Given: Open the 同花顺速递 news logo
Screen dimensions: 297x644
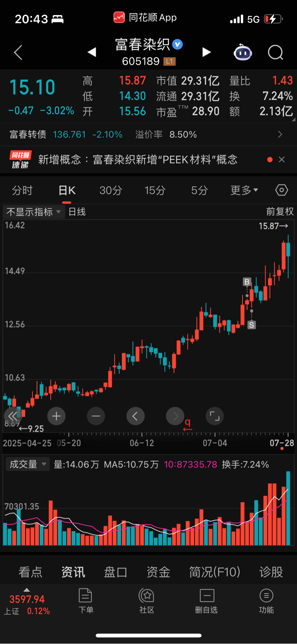Looking at the screenshot, I should [x=20, y=160].
